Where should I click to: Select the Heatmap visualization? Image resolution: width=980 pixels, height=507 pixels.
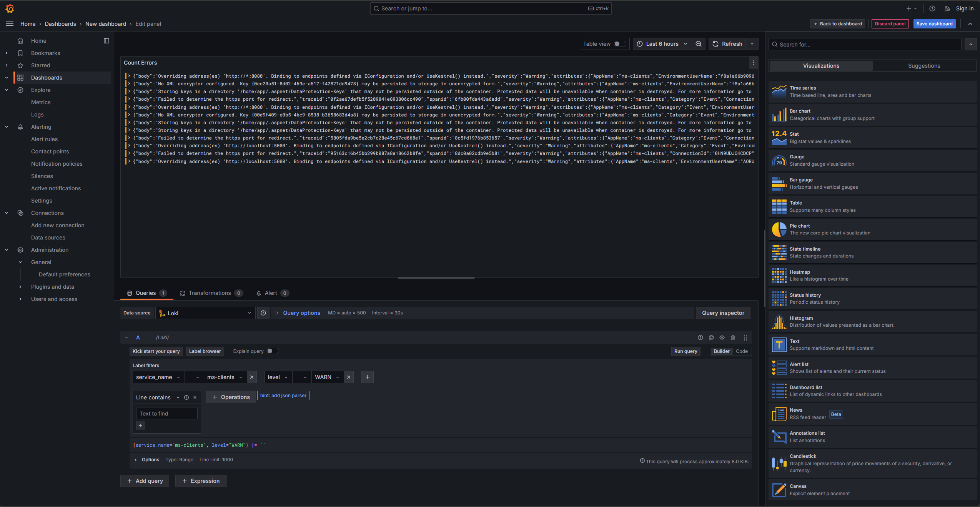872,276
